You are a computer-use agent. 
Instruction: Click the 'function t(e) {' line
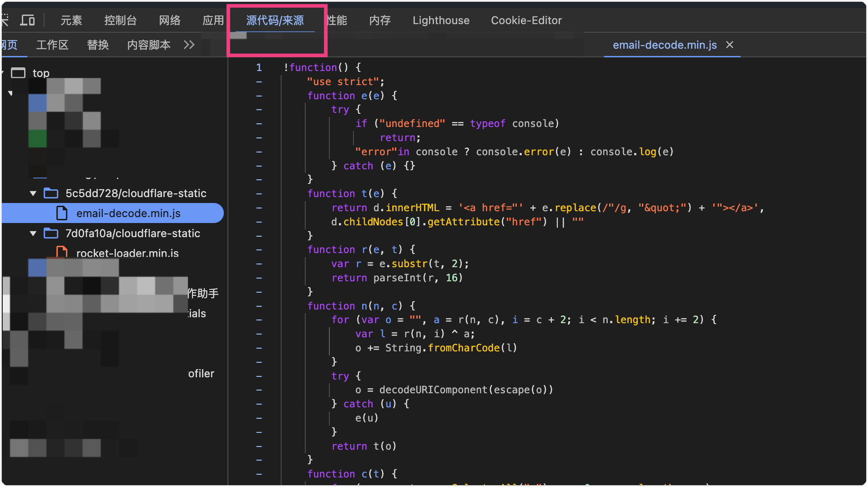pos(352,193)
